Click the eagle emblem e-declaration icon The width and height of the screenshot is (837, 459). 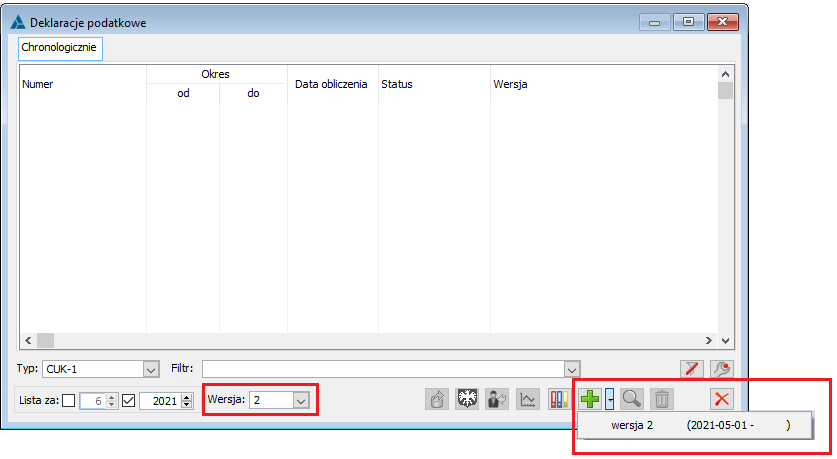(x=467, y=399)
